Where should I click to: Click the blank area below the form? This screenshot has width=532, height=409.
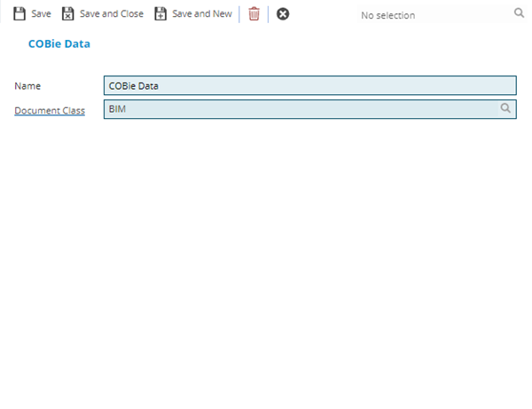266,266
